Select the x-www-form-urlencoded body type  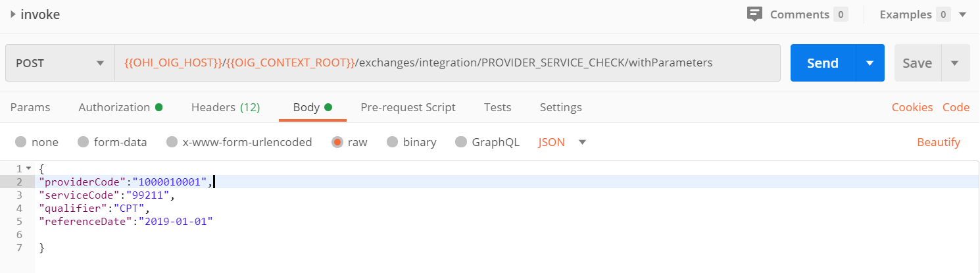click(x=239, y=142)
